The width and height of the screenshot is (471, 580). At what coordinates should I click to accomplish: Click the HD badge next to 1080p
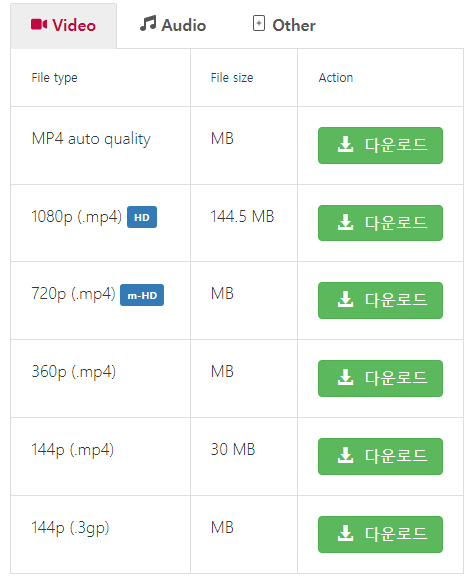pos(142,217)
